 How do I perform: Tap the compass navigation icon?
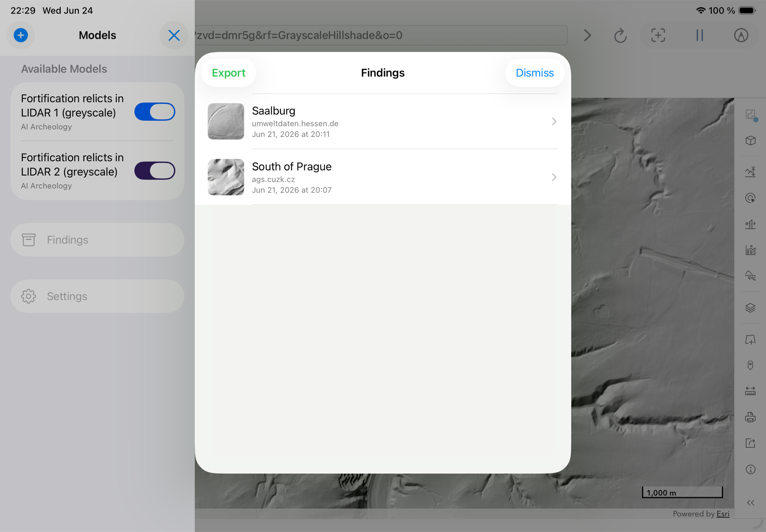point(741,35)
